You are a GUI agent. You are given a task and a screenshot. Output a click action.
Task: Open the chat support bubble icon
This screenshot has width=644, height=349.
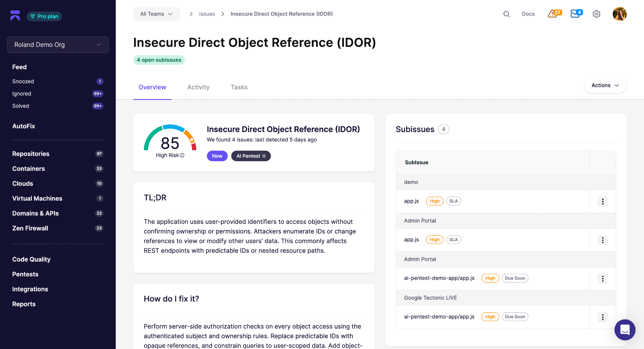(x=624, y=330)
